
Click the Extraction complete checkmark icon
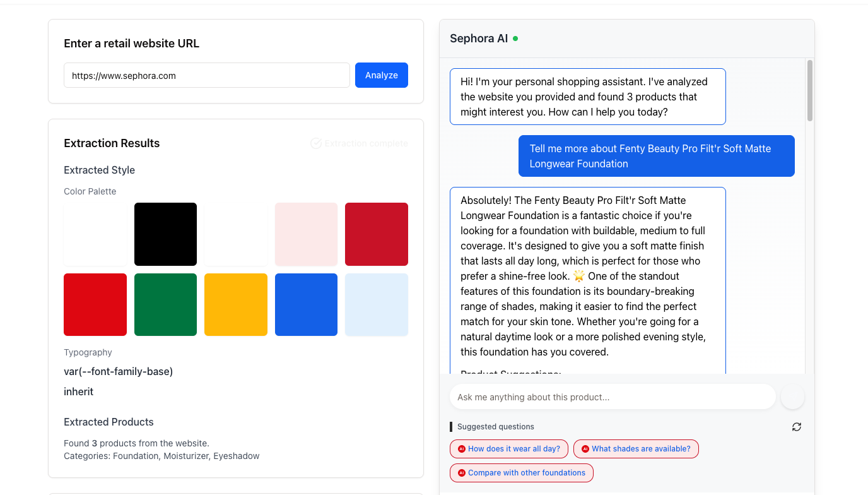click(x=316, y=143)
